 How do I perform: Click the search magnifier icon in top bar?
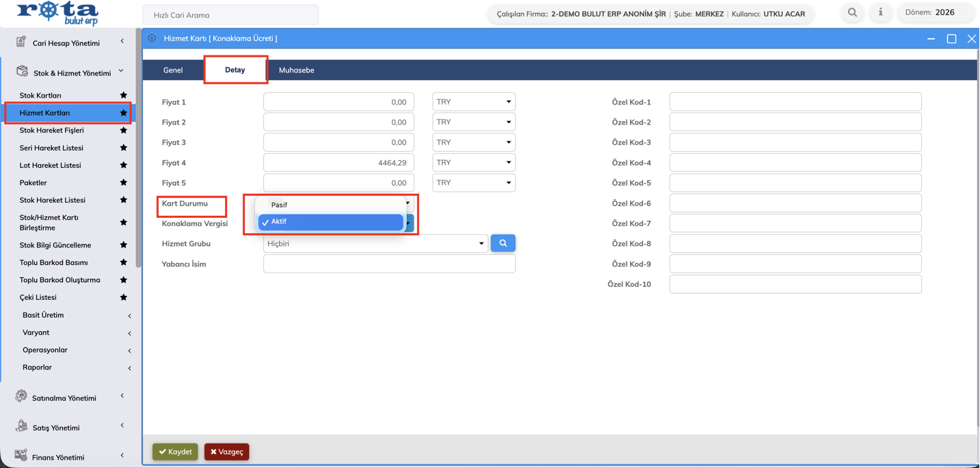coord(852,12)
